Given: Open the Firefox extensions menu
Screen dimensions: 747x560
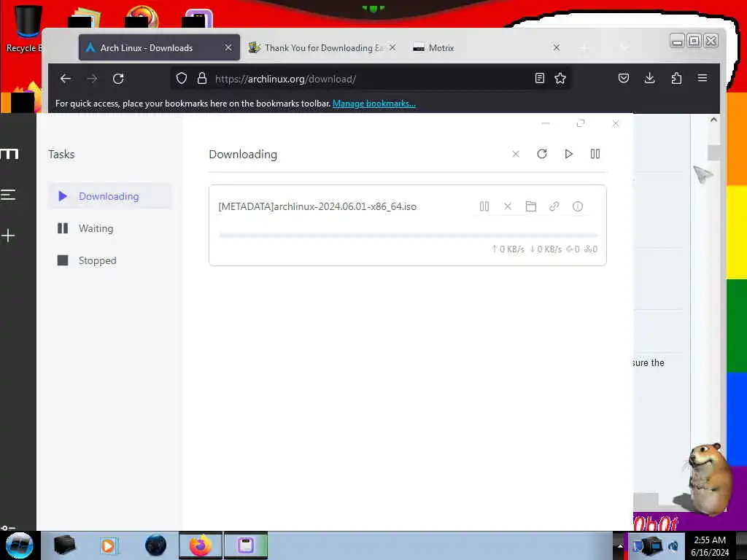Looking at the screenshot, I should 676,78.
